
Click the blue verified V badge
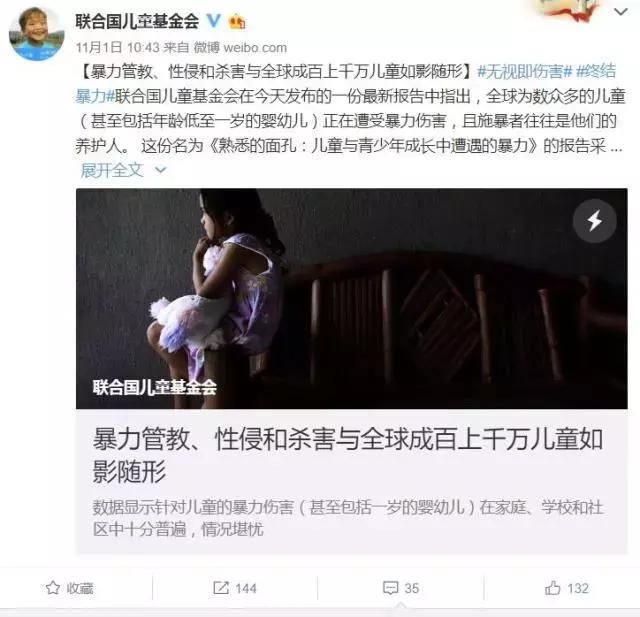(213, 20)
